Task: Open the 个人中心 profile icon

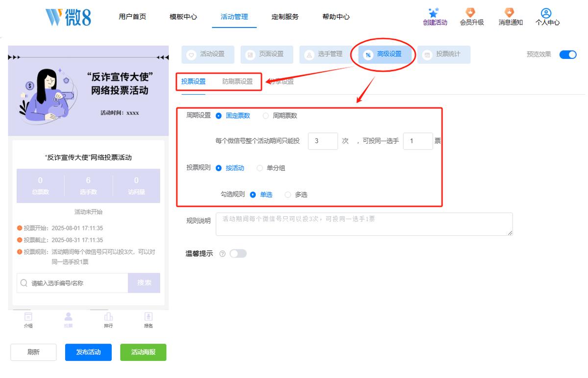Action: [x=546, y=13]
